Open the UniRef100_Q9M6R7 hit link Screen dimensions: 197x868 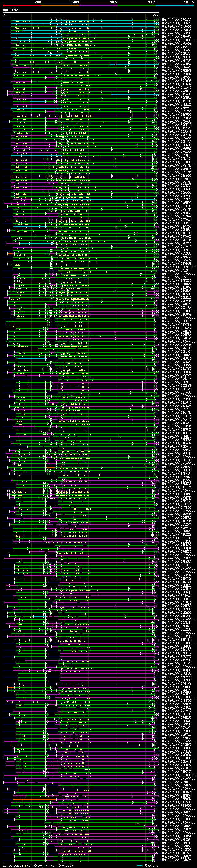(x=177, y=23)
